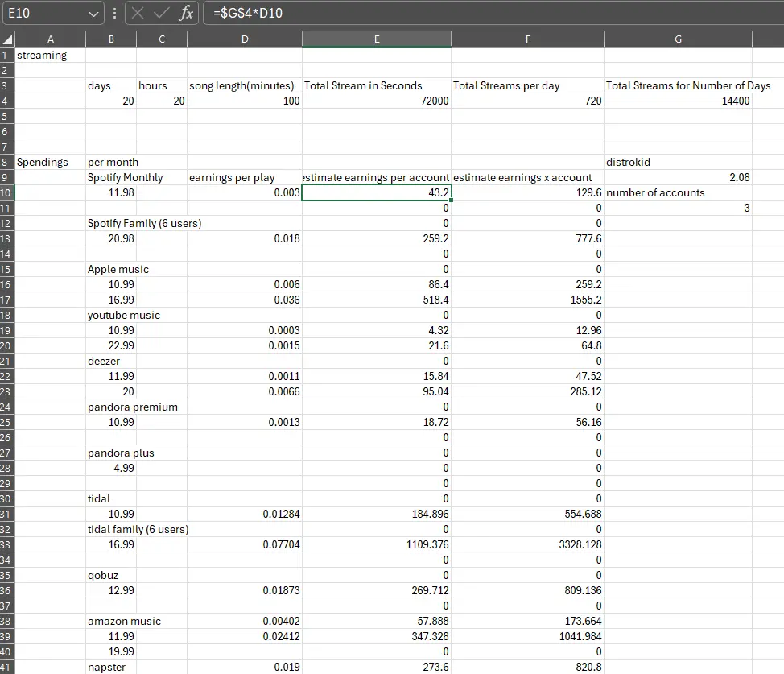The width and height of the screenshot is (784, 674).
Task: Click cell with value 0.07704
Action: (245, 544)
